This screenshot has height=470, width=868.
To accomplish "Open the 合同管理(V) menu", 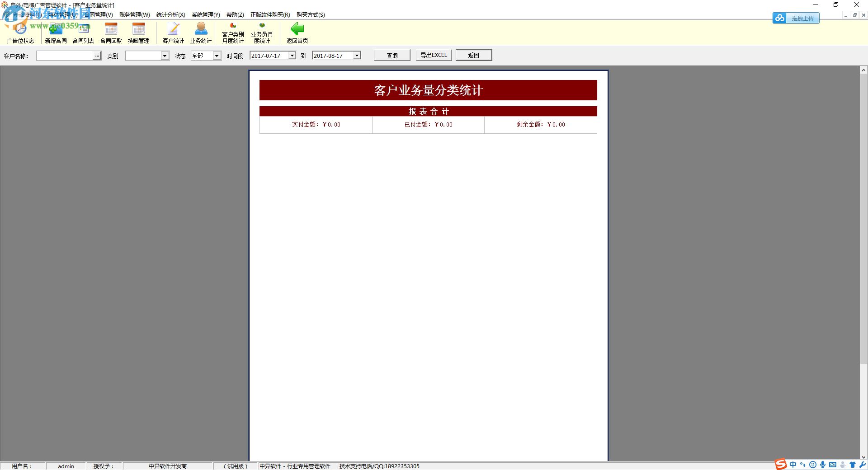I will point(98,15).
